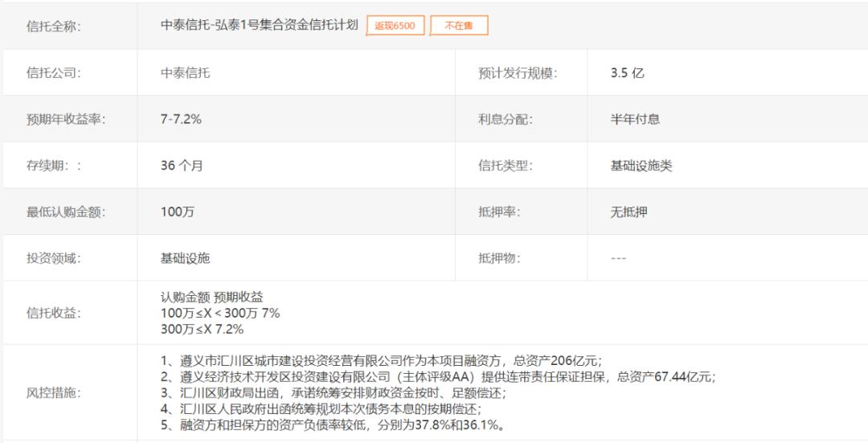Click the 无抵押 value
This screenshot has height=443, width=868.
point(628,212)
